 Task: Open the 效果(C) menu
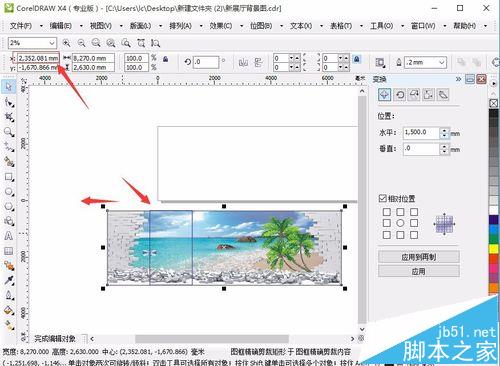(221, 26)
